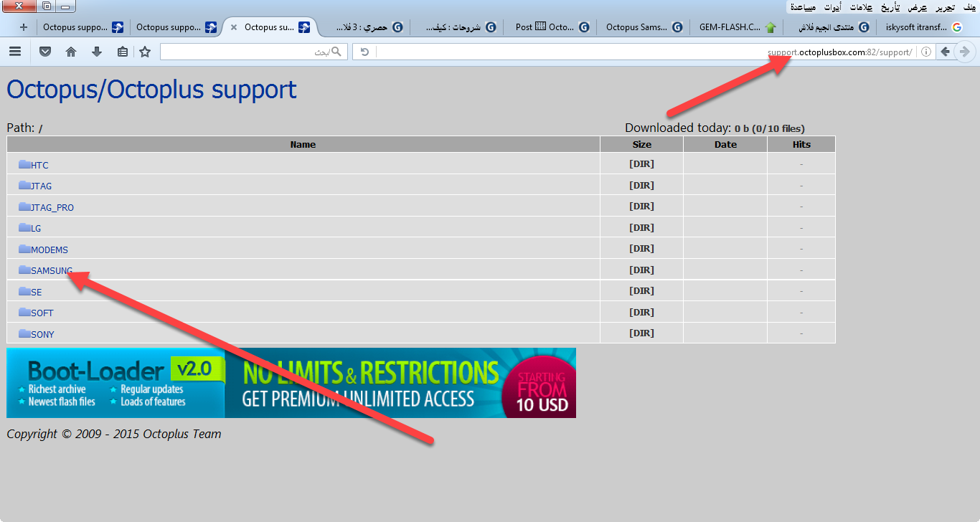The height and width of the screenshot is (522, 980).
Task: Click the SONY folder icon
Action: [x=24, y=333]
